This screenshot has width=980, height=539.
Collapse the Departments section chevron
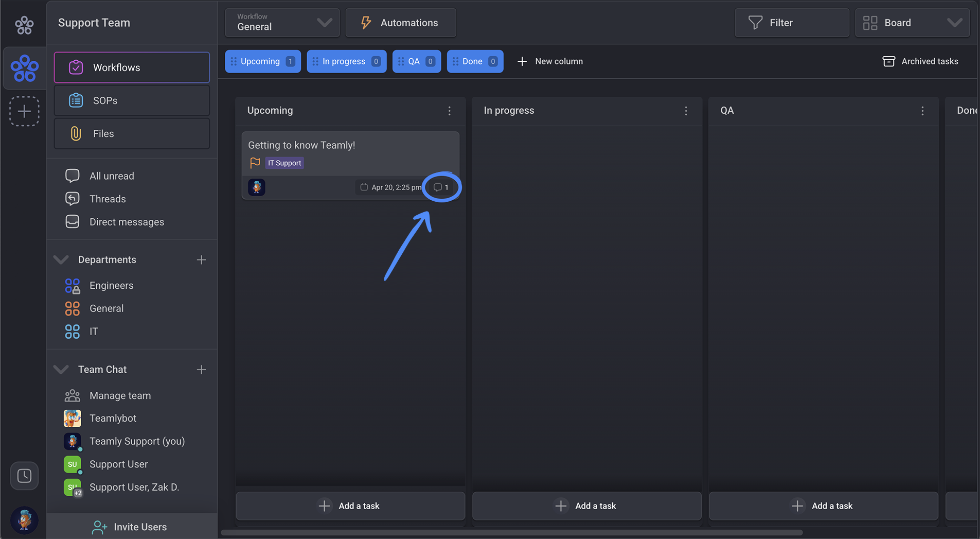[61, 259]
